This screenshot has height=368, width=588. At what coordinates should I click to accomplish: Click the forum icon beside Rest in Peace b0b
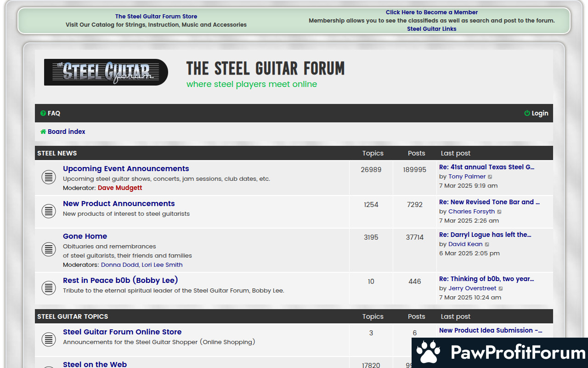click(49, 288)
